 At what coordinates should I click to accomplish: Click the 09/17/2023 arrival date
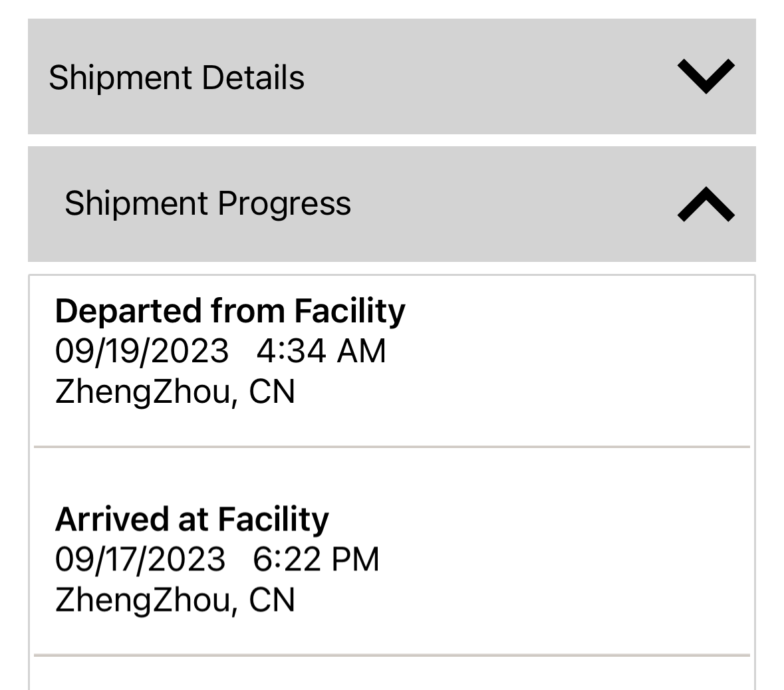[140, 559]
